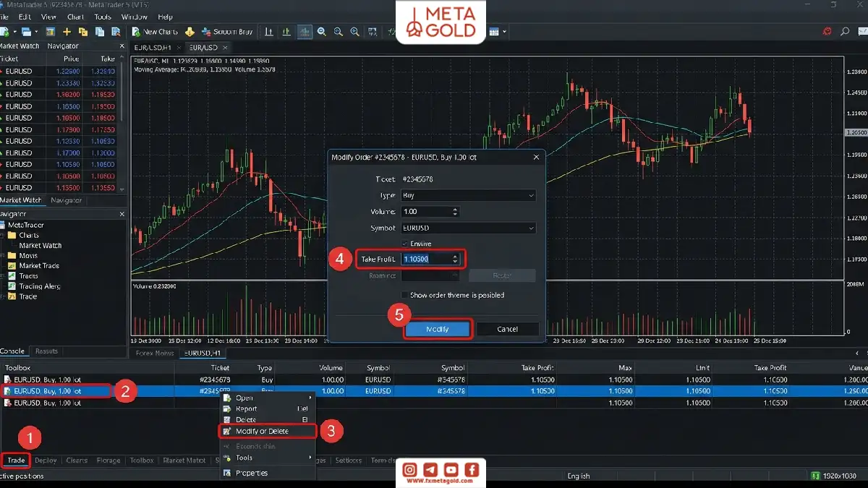Switch to the Trade tab at bottom
Screen dimensions: 868x488
tap(16, 460)
